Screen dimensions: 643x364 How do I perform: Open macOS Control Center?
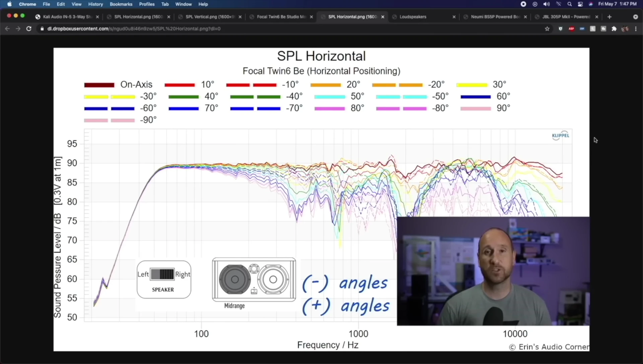[580, 4]
